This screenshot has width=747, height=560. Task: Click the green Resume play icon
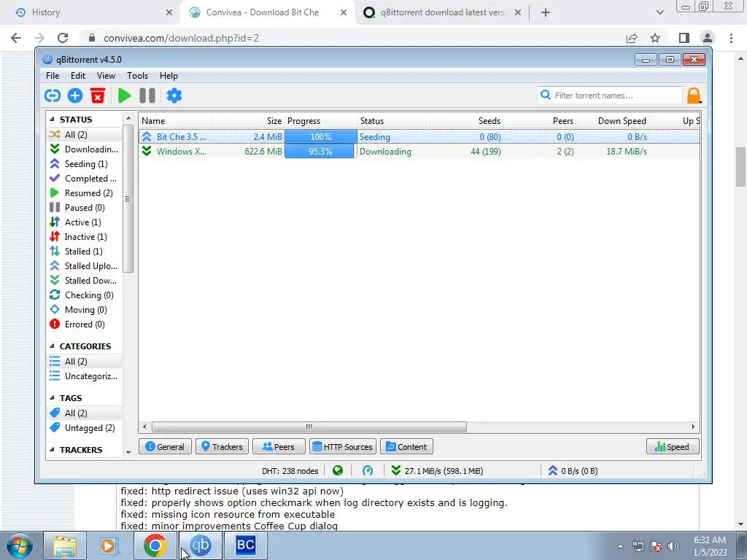[124, 96]
